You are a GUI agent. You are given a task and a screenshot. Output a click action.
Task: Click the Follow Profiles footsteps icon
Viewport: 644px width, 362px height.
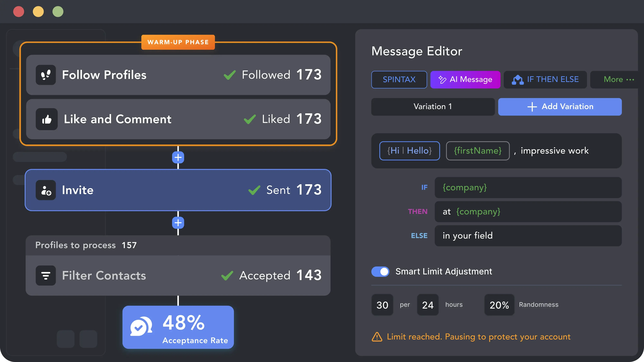[x=46, y=75]
